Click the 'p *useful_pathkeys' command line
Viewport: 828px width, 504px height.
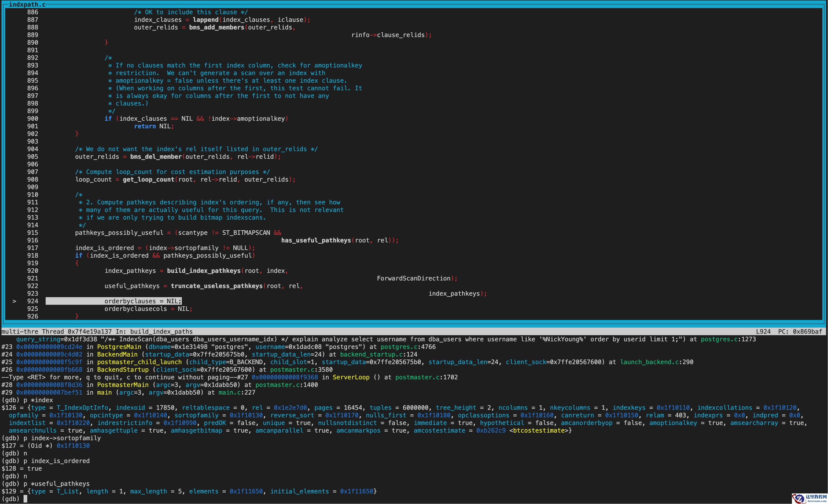tap(56, 484)
